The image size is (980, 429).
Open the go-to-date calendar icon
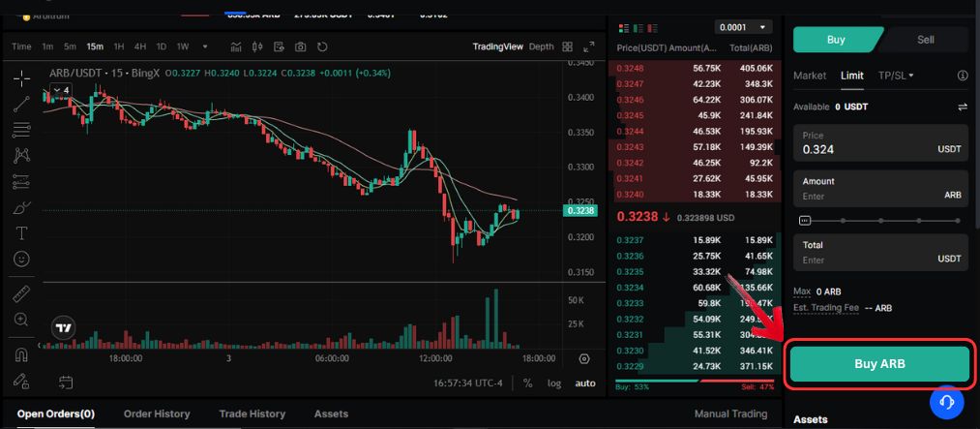point(66,383)
